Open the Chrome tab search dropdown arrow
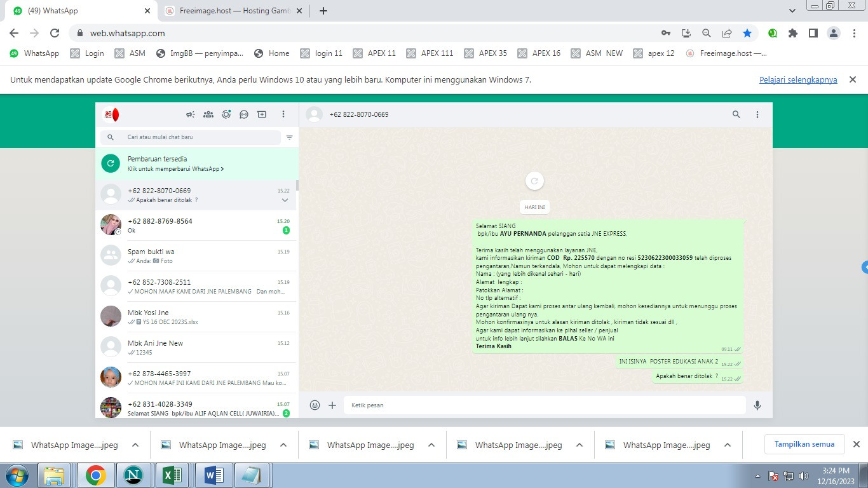This screenshot has width=868, height=488. [792, 11]
